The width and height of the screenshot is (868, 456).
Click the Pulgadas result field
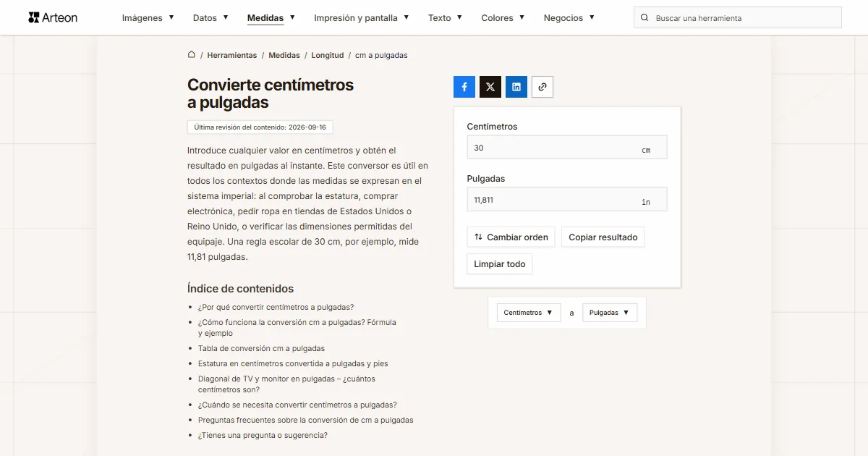pyautogui.click(x=567, y=200)
